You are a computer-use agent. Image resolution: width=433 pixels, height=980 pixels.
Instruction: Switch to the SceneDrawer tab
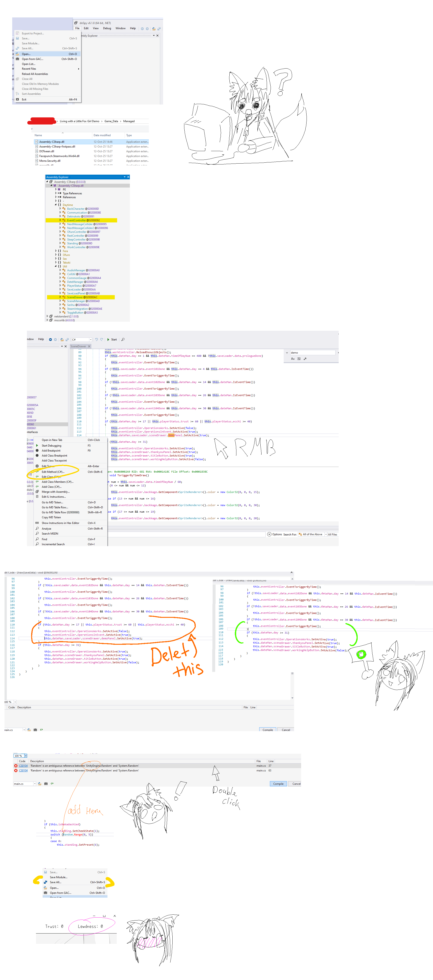pos(78,346)
